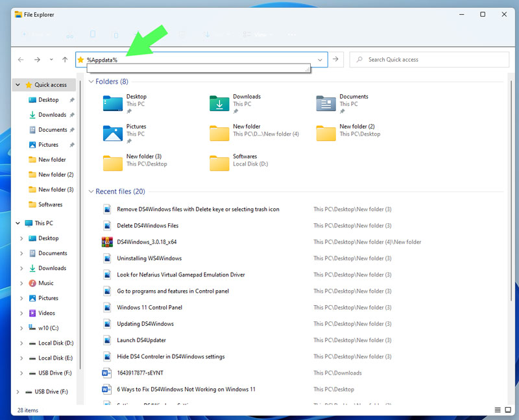Image resolution: width=519 pixels, height=420 pixels.
Task: Switch to large thumbnails view in status bar
Action: click(508, 410)
